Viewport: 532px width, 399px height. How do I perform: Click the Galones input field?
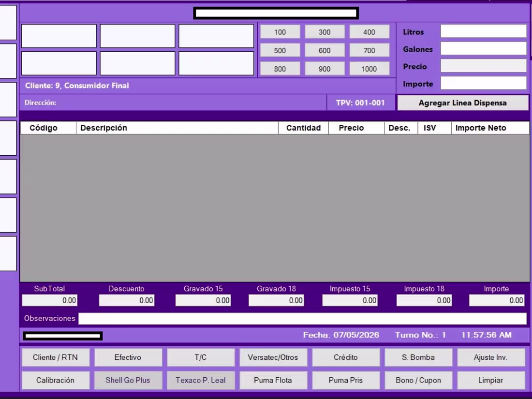[484, 48]
